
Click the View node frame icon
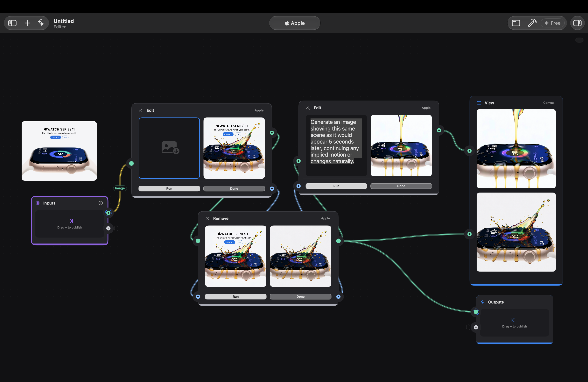479,103
